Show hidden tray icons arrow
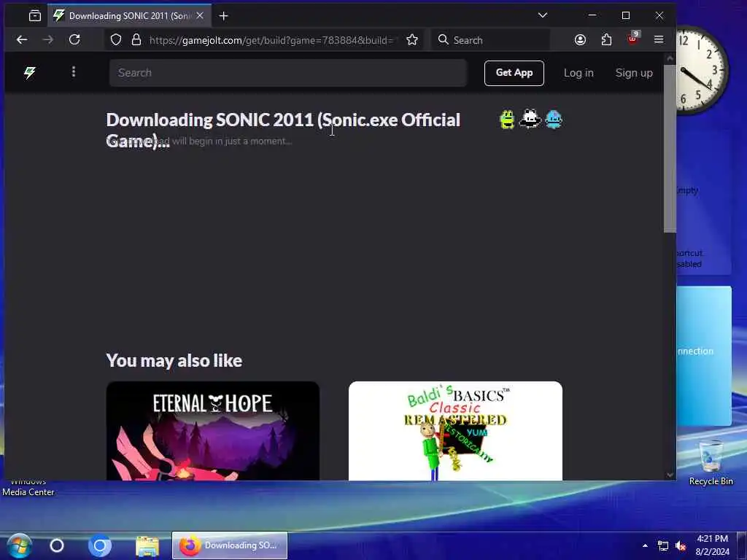Image resolution: width=747 pixels, height=560 pixels. point(645,545)
